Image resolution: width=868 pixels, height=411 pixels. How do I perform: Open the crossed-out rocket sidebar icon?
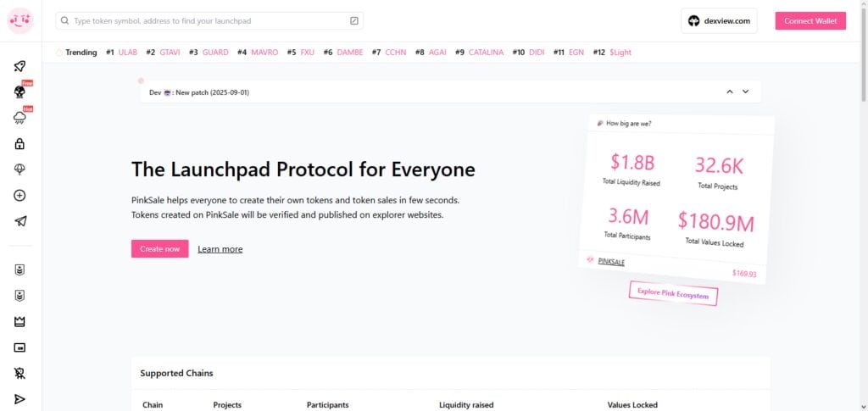20,374
